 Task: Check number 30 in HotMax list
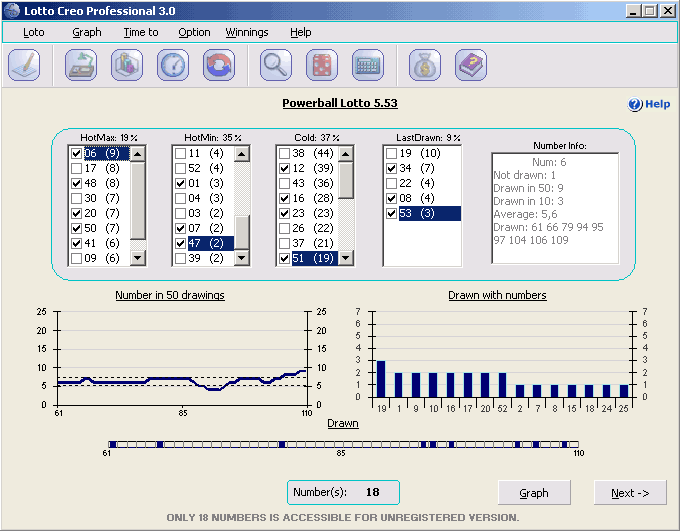76,198
